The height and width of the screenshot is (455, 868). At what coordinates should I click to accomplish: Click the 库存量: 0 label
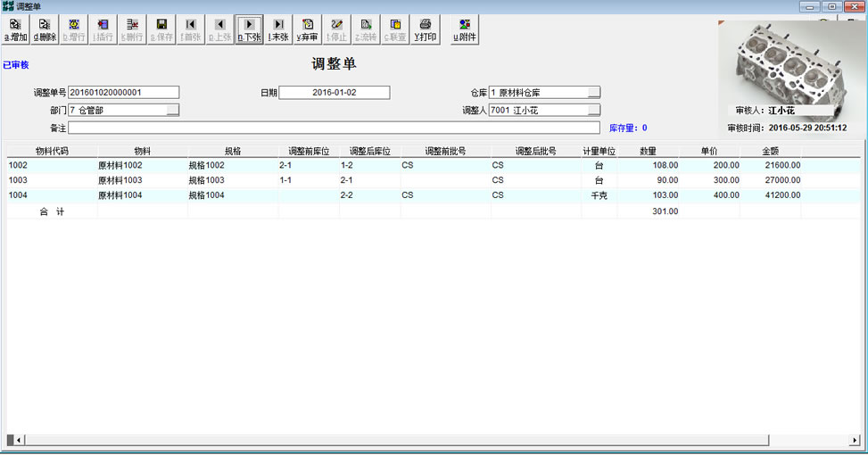click(628, 128)
